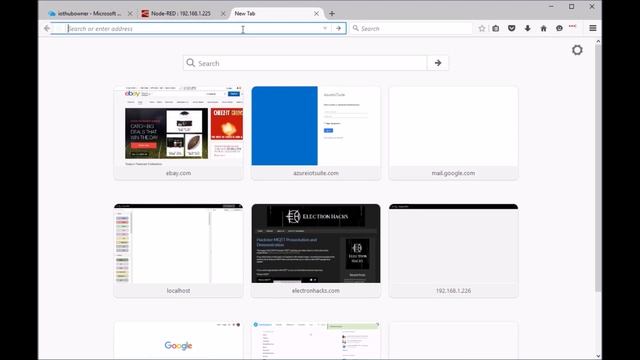Screen dimensions: 640x360
Task: Open a new tab with plus button
Action: tap(332, 13)
